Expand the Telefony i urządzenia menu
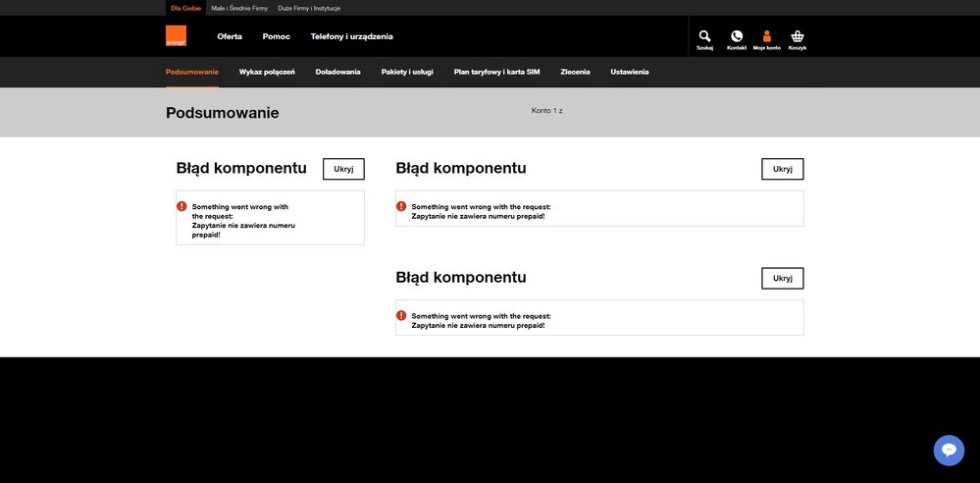The height and width of the screenshot is (483, 980). point(351,36)
